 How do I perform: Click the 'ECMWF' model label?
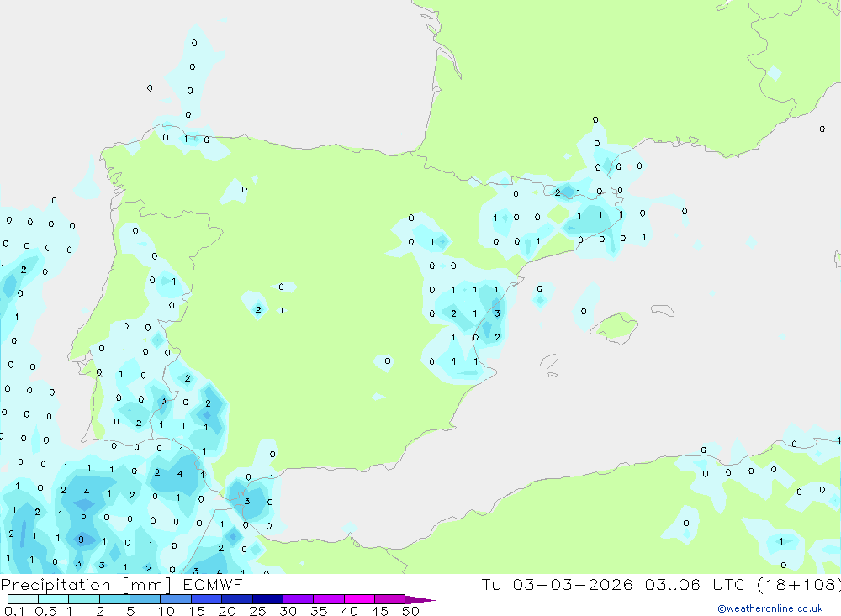pos(213,584)
